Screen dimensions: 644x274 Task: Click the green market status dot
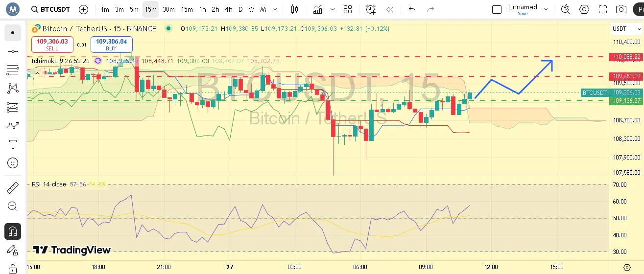click(x=169, y=29)
